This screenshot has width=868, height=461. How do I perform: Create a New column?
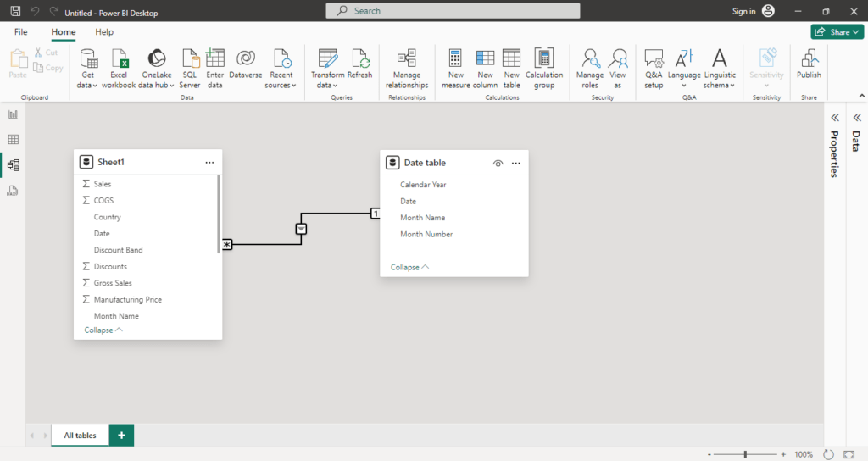(x=485, y=69)
